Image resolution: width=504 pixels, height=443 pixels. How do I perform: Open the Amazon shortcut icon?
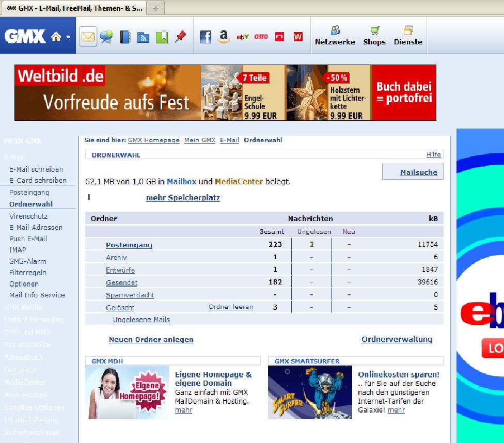[x=224, y=36]
